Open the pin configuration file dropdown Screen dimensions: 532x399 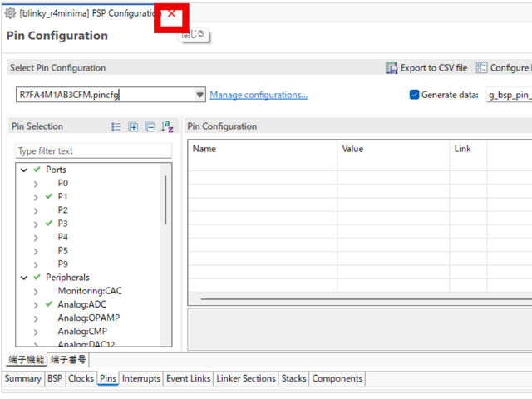coord(199,95)
